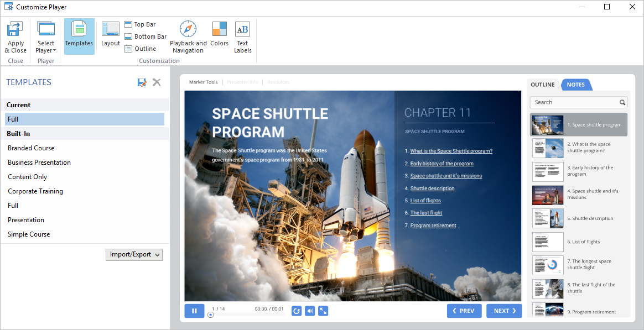Pause slide playback
Screen dimensions: 644x330
194,311
